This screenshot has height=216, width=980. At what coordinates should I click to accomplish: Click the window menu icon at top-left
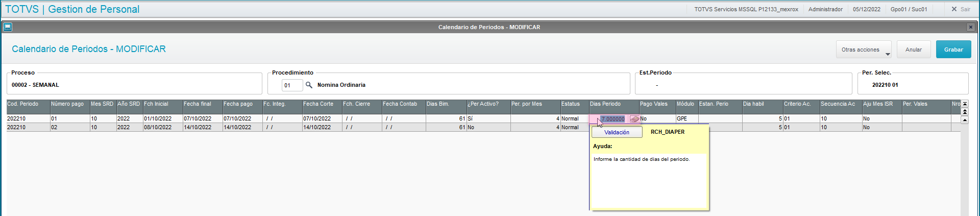coord(8,27)
